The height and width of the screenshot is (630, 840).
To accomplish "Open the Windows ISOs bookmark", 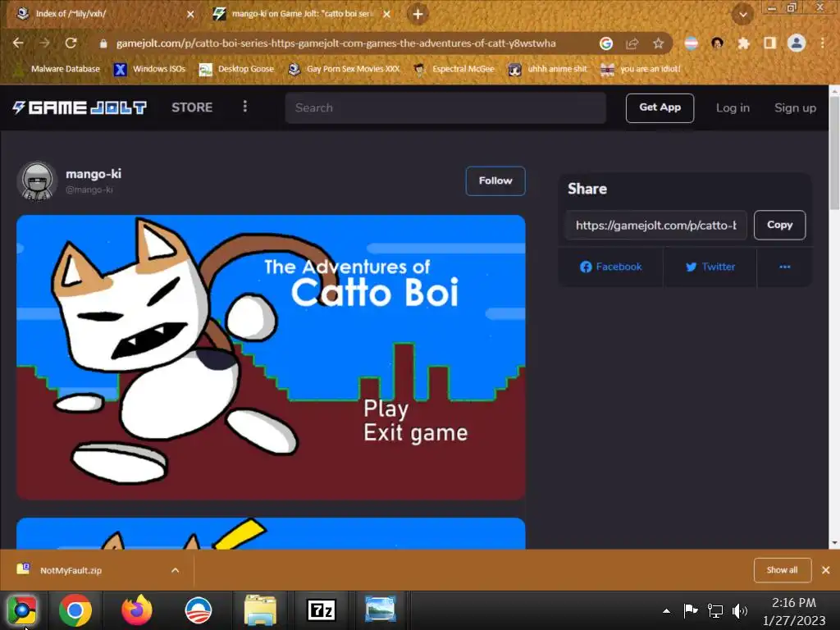I will (x=149, y=69).
